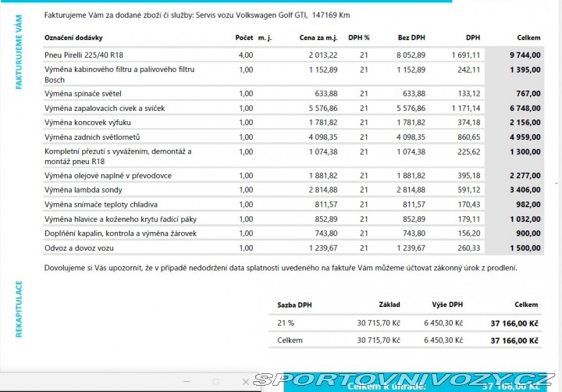Click total 1 395,00 for filter replacement
The height and width of the screenshot is (392, 562).
525,70
